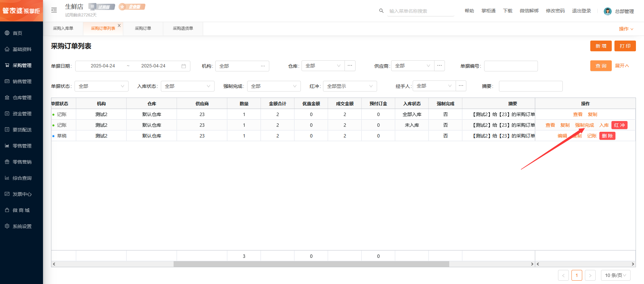This screenshot has height=284, width=644.
Task: Click the ellipsis button next to 仓库 dropdown
Action: coord(350,66)
